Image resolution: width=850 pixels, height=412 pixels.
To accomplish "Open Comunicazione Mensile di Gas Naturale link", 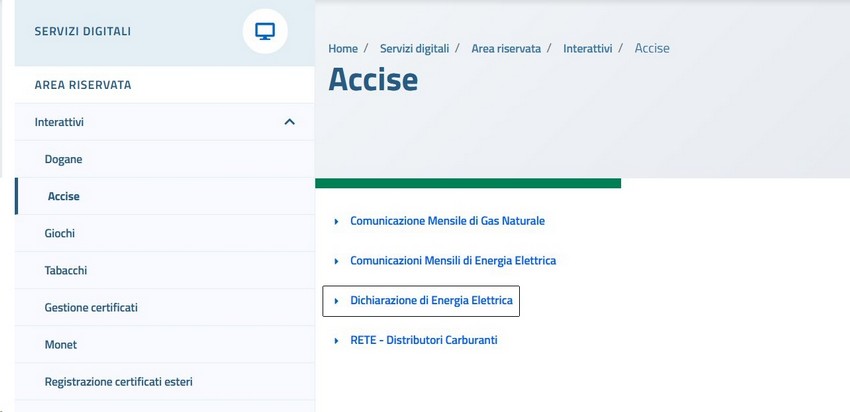I will [447, 221].
